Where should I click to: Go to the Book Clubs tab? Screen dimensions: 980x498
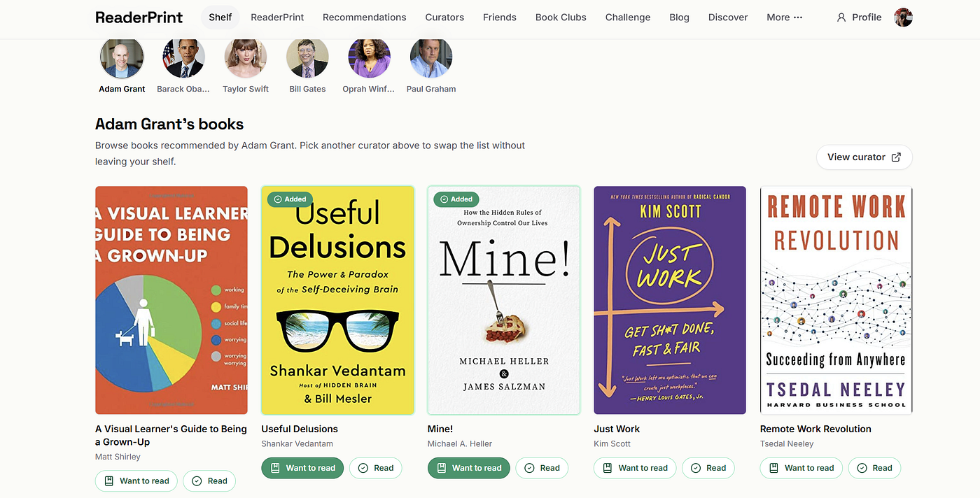561,17
